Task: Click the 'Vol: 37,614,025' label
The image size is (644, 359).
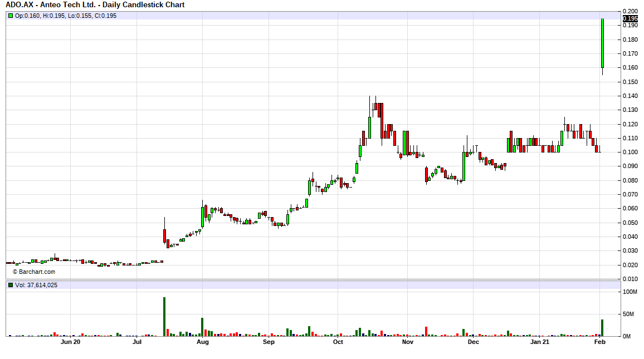Action: 36,285
